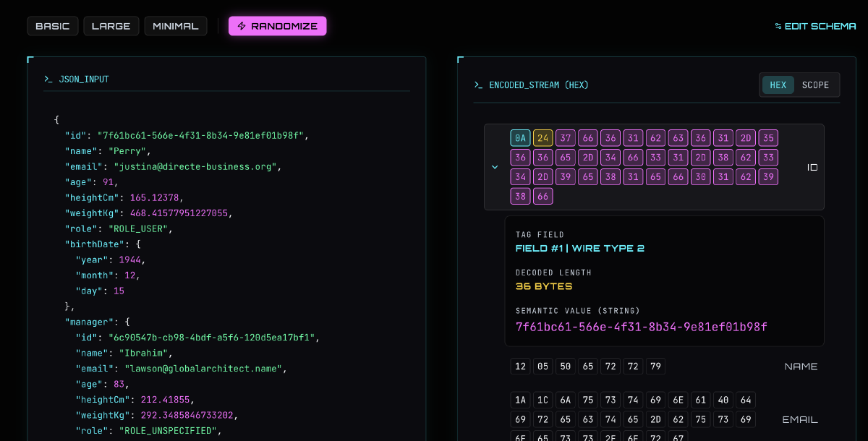Screen dimensions: 868x441
Task: Click the "name": "Ibrahim" line
Action: [124, 353]
